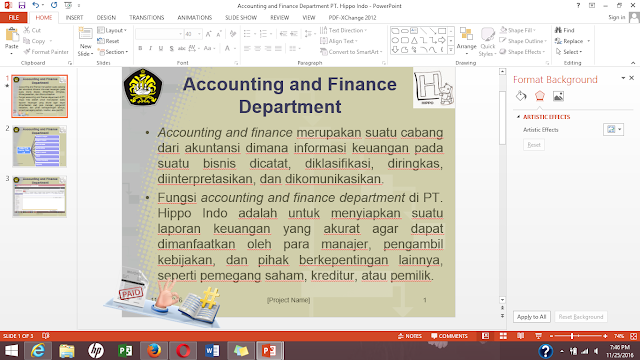
Task: Click the Windows Start button
Action: (x=11, y=351)
